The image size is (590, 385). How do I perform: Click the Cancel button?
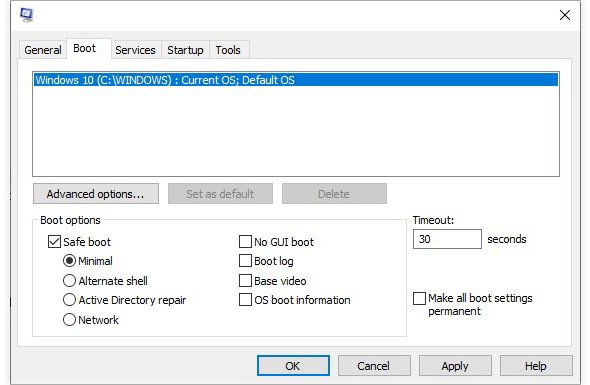tap(374, 365)
